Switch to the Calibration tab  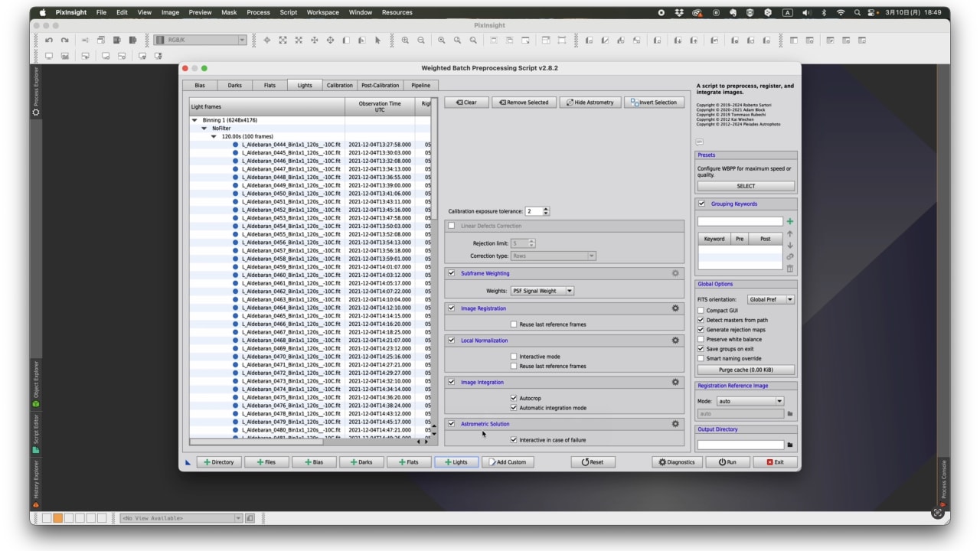coord(339,86)
